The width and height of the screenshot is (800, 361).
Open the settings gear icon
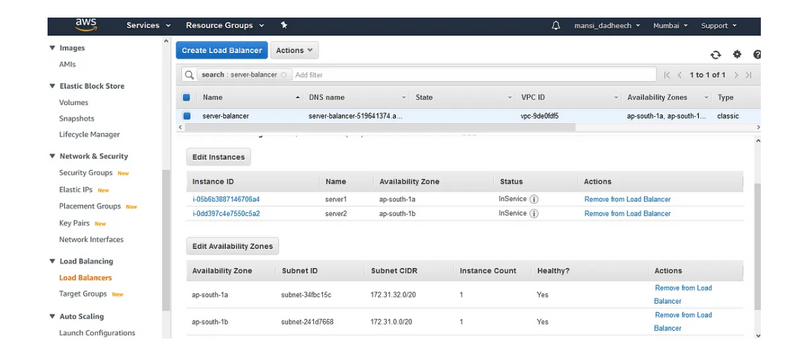point(737,54)
